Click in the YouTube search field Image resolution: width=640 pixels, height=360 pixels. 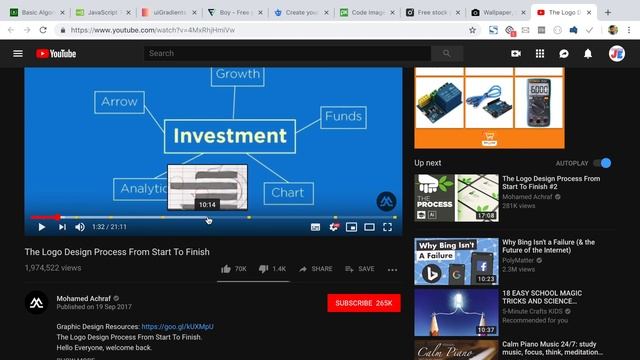[287, 53]
